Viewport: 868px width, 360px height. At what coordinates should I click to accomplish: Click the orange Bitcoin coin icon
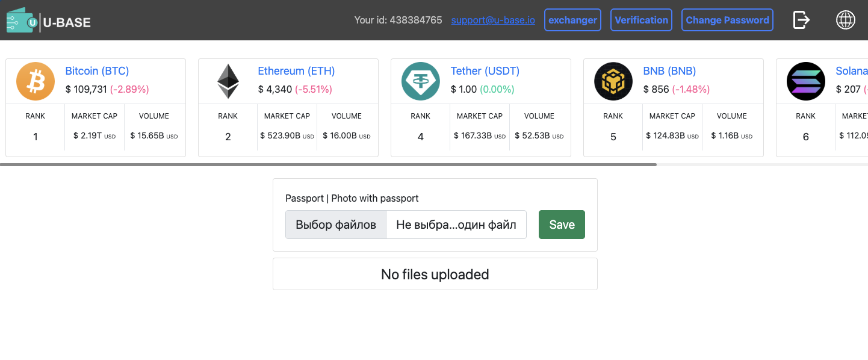click(x=36, y=81)
